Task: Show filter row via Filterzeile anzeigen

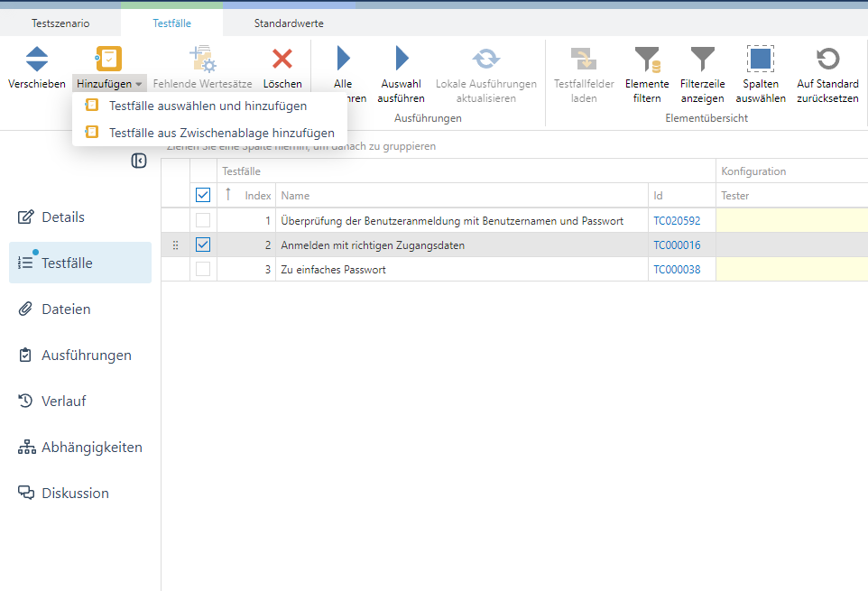Action: [702, 60]
